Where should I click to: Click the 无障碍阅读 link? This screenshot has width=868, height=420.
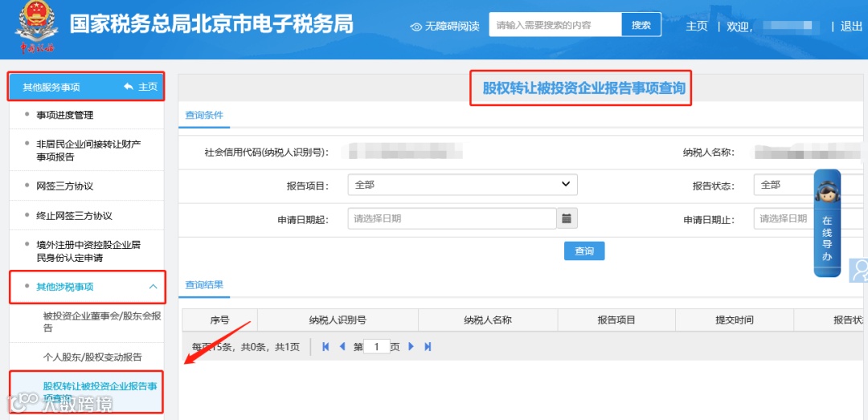click(x=452, y=26)
